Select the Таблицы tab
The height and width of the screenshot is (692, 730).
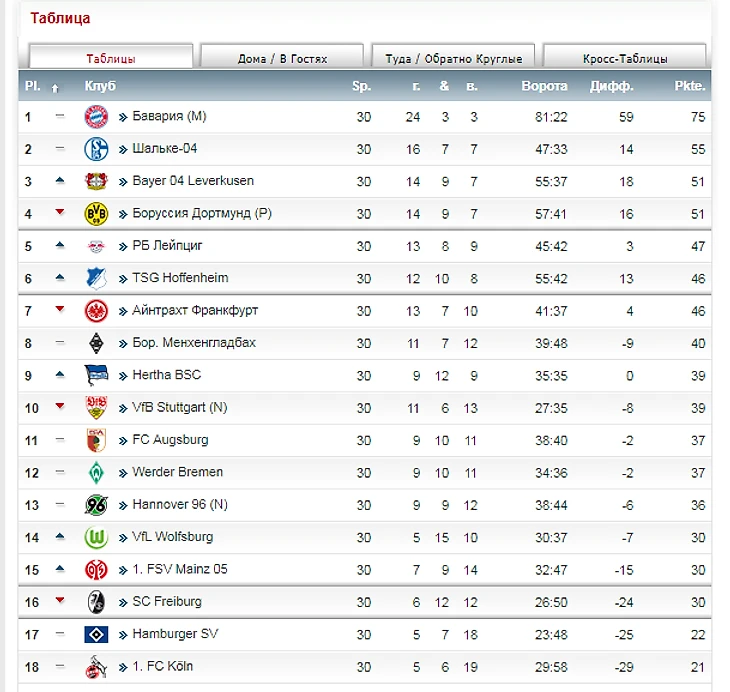coord(110,58)
